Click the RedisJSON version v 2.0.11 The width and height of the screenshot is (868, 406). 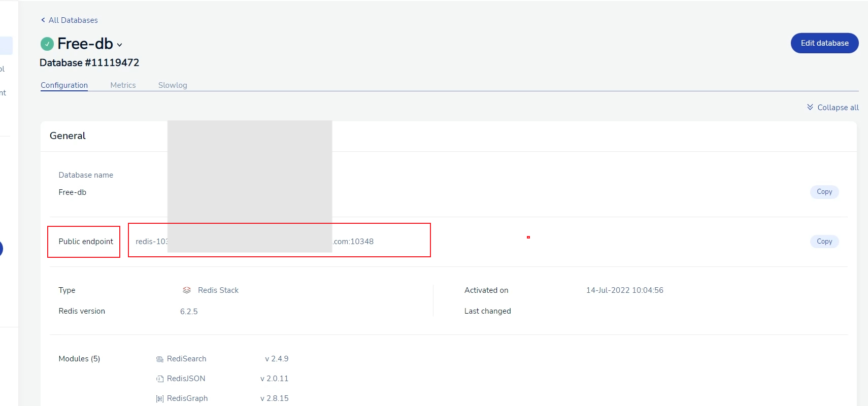[x=274, y=379]
